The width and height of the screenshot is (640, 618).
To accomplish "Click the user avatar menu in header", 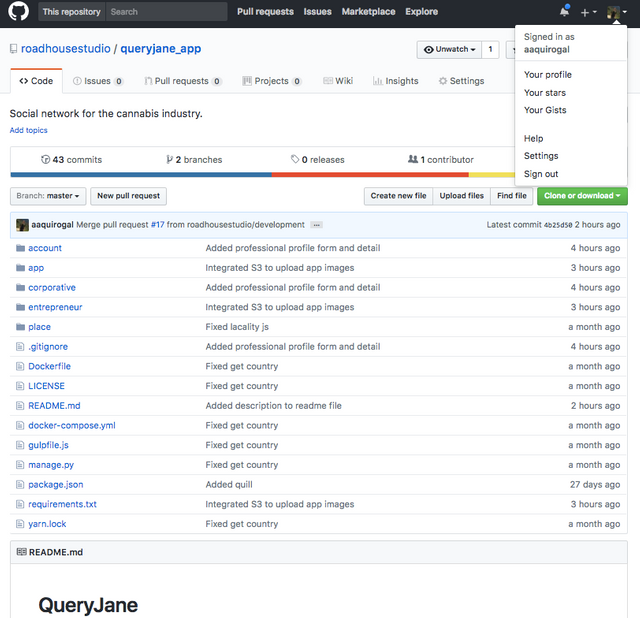I will click(x=617, y=12).
